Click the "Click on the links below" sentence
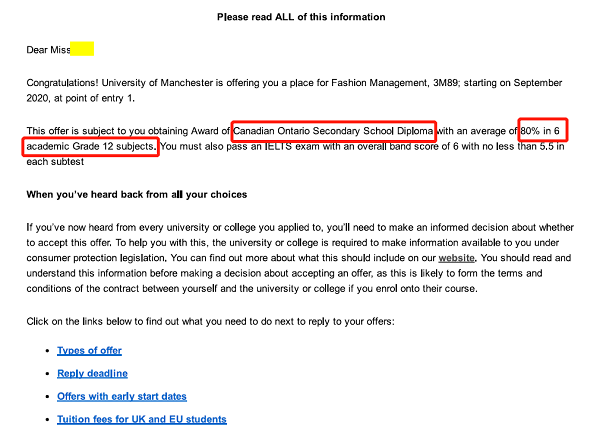 click(210, 322)
